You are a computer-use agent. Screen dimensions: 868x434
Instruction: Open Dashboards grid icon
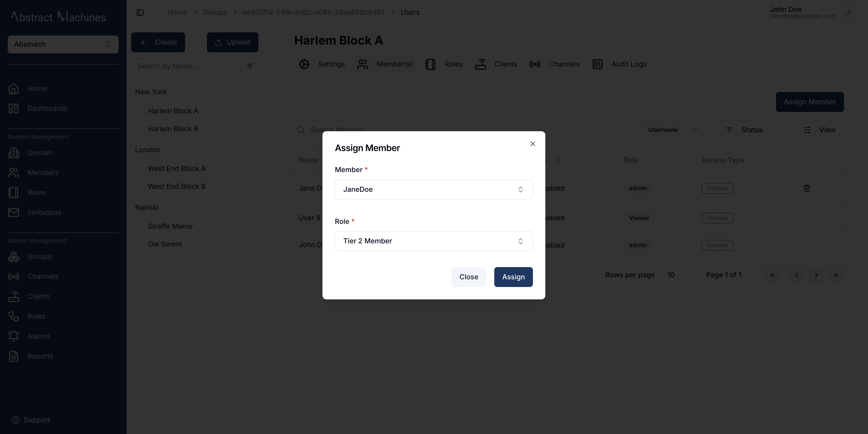point(14,109)
